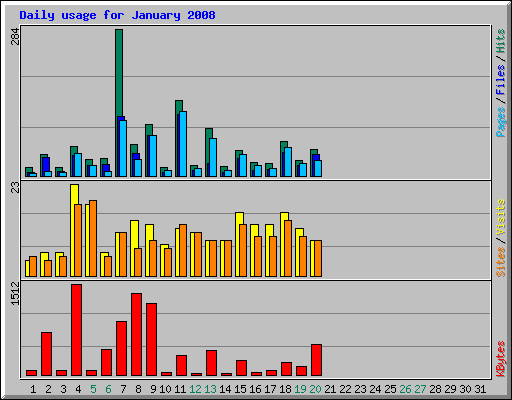The width and height of the screenshot is (512, 400).
Task: Click the red KBytes bar for day 7
Action: [121, 349]
